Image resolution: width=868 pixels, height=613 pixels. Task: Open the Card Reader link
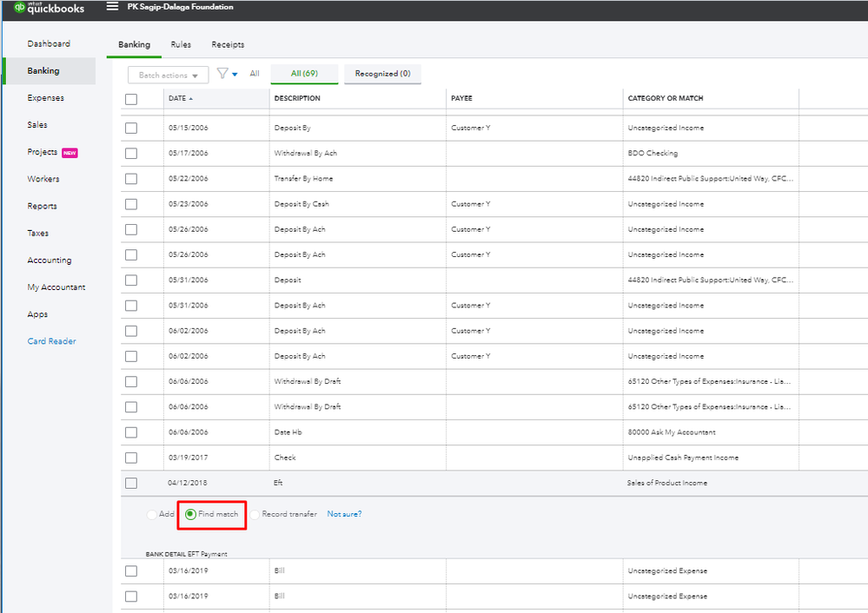(51, 341)
